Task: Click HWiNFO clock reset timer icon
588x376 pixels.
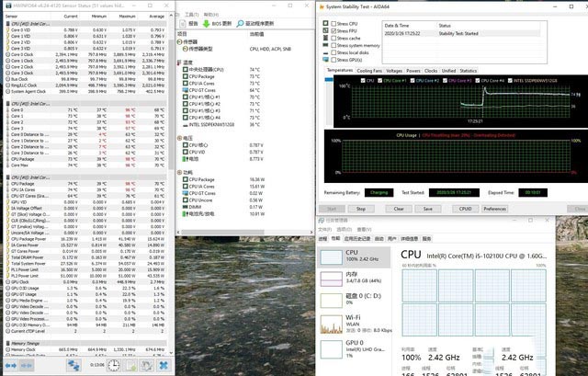Action: click(113, 365)
